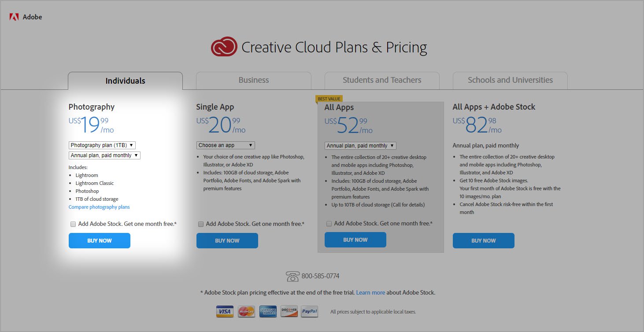Click the Best Value badge on All Apps
Image resolution: width=644 pixels, height=332 pixels.
click(329, 99)
